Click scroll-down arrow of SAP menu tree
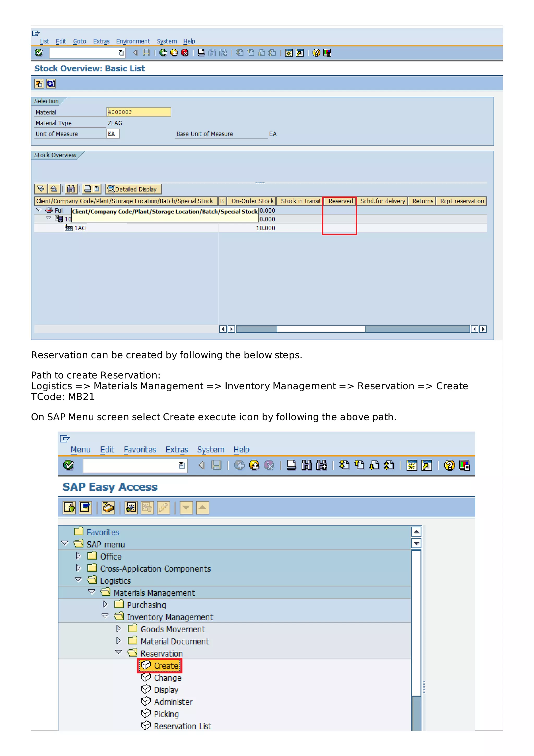 click(417, 543)
